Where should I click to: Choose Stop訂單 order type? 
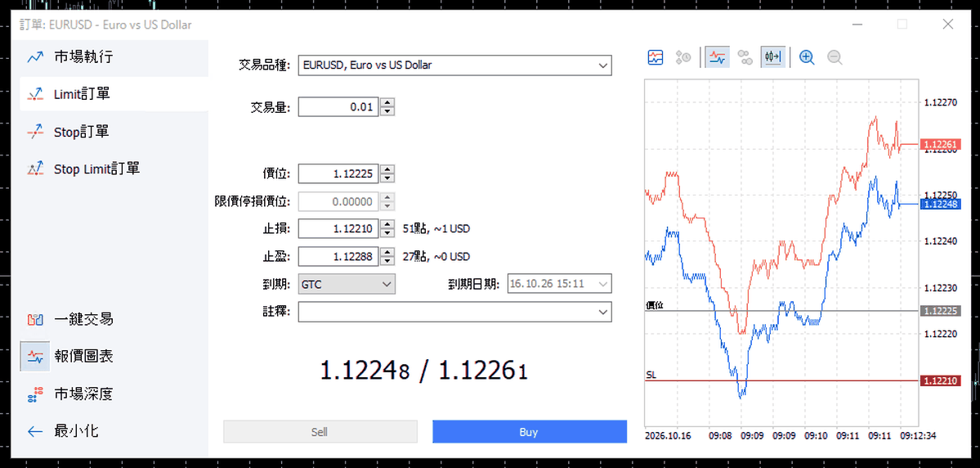[x=114, y=132]
